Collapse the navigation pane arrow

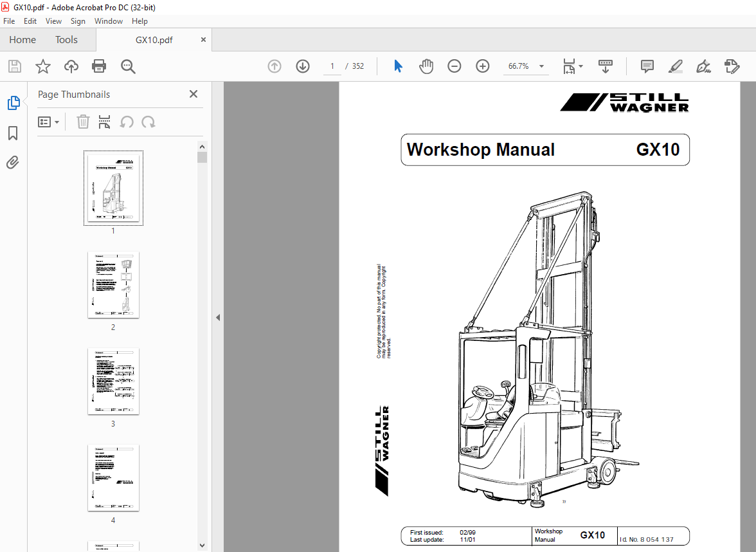point(218,318)
